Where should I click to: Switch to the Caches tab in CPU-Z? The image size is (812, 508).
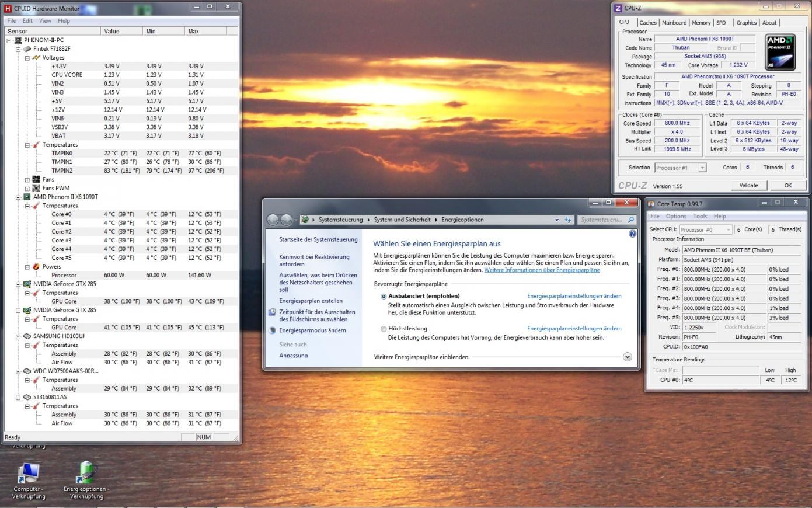point(647,23)
